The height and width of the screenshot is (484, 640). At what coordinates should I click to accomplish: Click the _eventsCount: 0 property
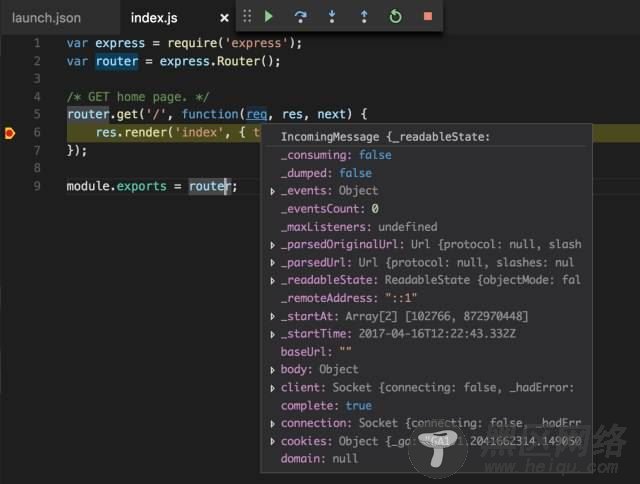coord(329,209)
